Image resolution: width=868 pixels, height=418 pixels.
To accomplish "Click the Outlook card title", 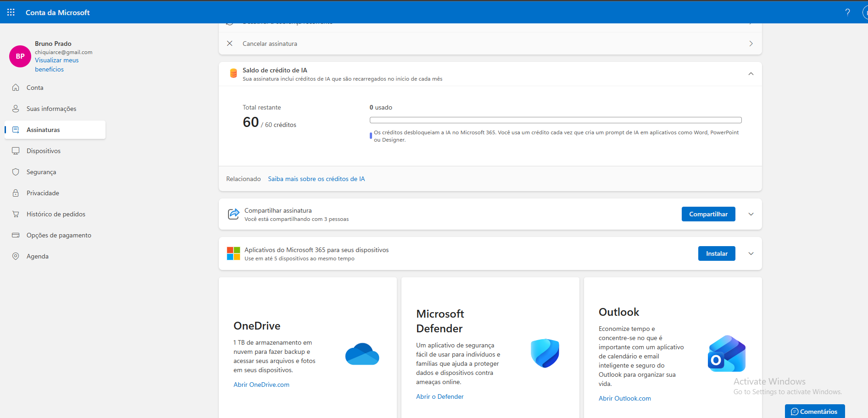I will click(619, 312).
